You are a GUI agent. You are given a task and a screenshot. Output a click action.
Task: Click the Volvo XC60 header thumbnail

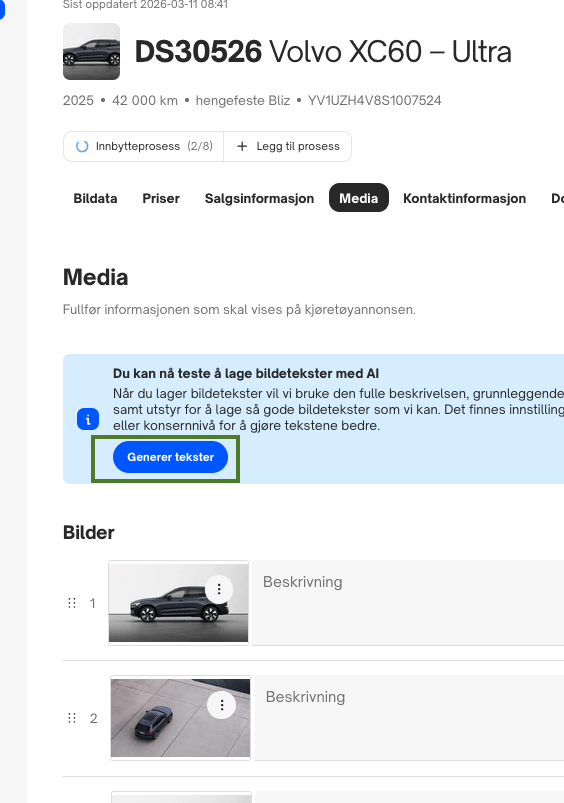pos(92,52)
